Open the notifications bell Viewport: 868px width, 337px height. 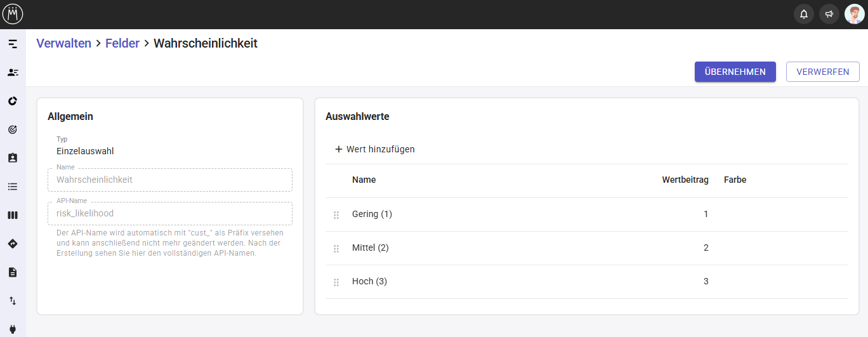pyautogui.click(x=804, y=14)
